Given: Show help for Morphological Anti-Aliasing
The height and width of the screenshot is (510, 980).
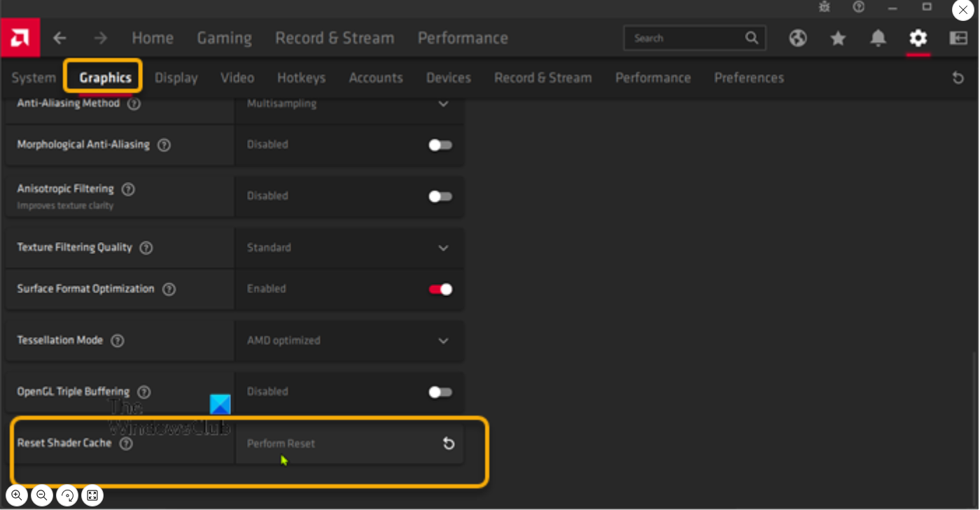Looking at the screenshot, I should click(x=164, y=145).
